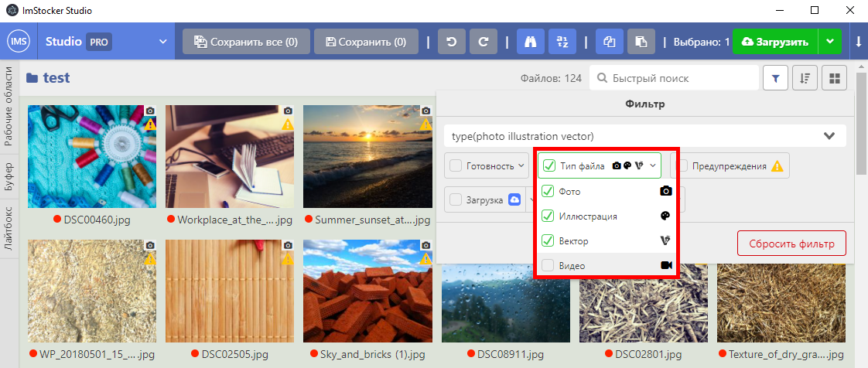
Task: Collapse the Тип файла dropdown arrow
Action: point(653,165)
